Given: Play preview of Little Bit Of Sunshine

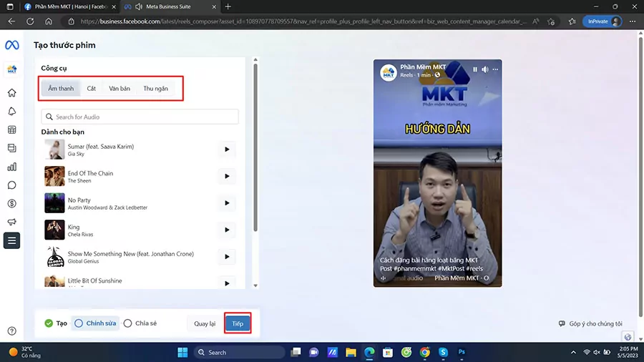Looking at the screenshot, I should 227,283.
